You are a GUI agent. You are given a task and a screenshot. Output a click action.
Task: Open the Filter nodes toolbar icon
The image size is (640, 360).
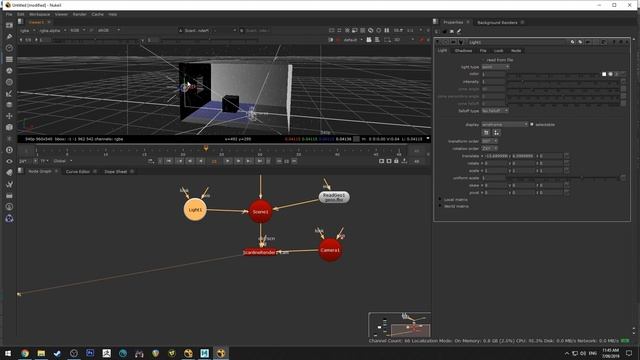tap(9, 82)
